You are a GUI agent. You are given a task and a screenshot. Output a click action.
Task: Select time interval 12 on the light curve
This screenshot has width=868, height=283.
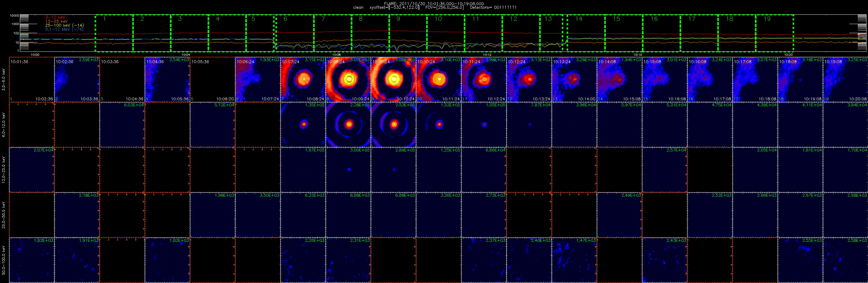coord(521,33)
